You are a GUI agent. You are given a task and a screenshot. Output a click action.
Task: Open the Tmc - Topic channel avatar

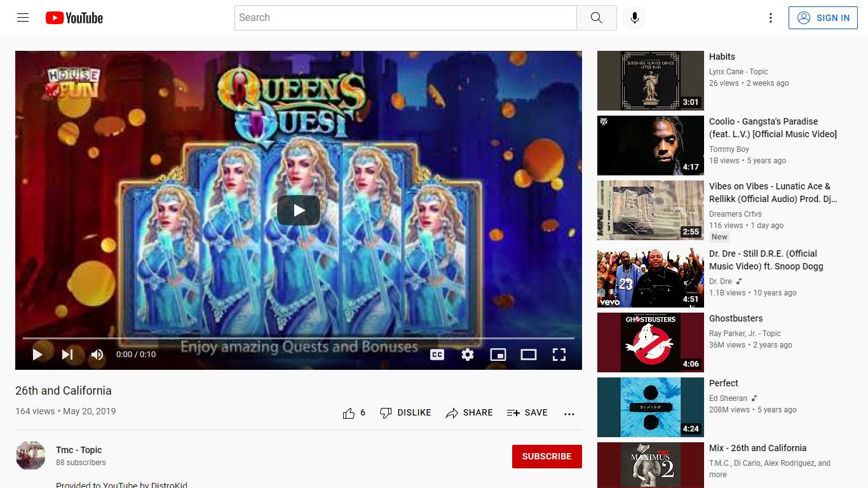click(x=31, y=456)
